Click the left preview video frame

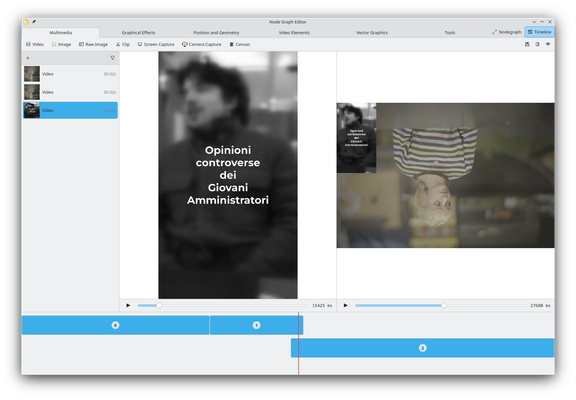[x=228, y=175]
